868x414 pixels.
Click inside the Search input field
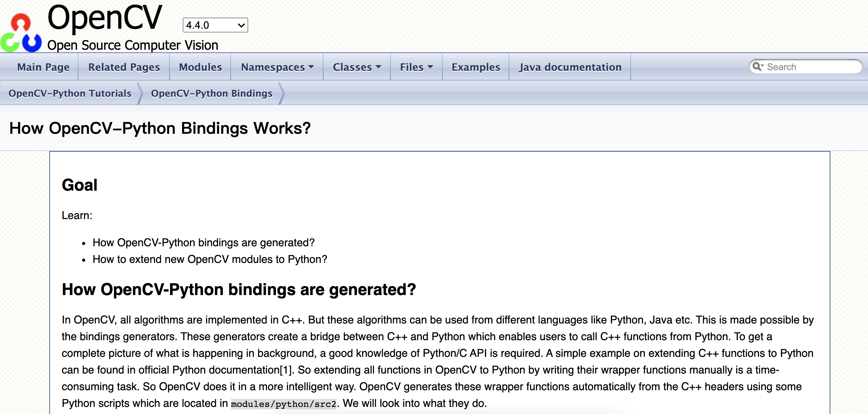[809, 66]
